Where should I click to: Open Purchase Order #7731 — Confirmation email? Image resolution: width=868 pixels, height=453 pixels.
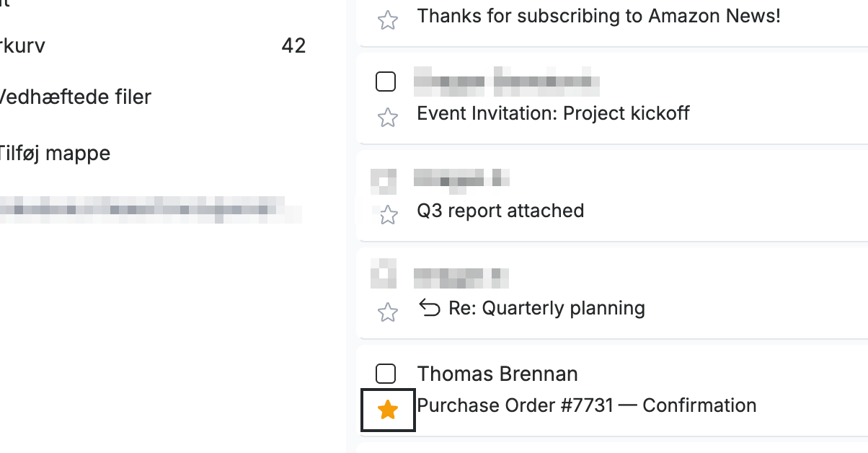(587, 405)
